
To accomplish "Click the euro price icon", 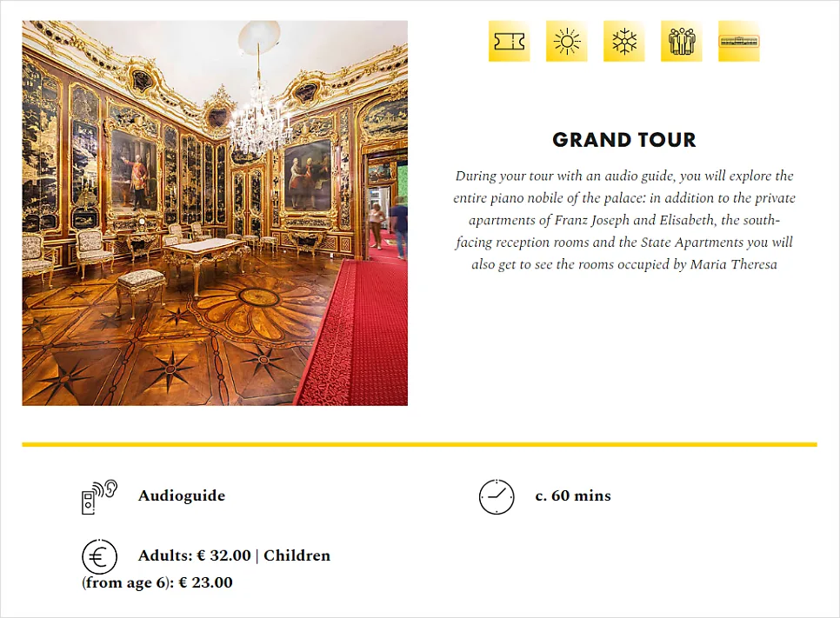I will 99,556.
